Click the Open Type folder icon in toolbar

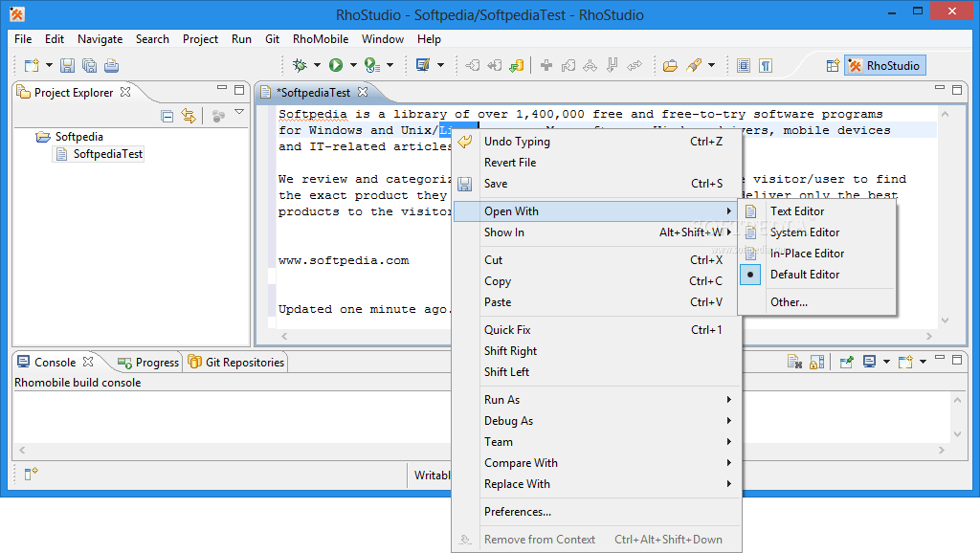point(670,65)
